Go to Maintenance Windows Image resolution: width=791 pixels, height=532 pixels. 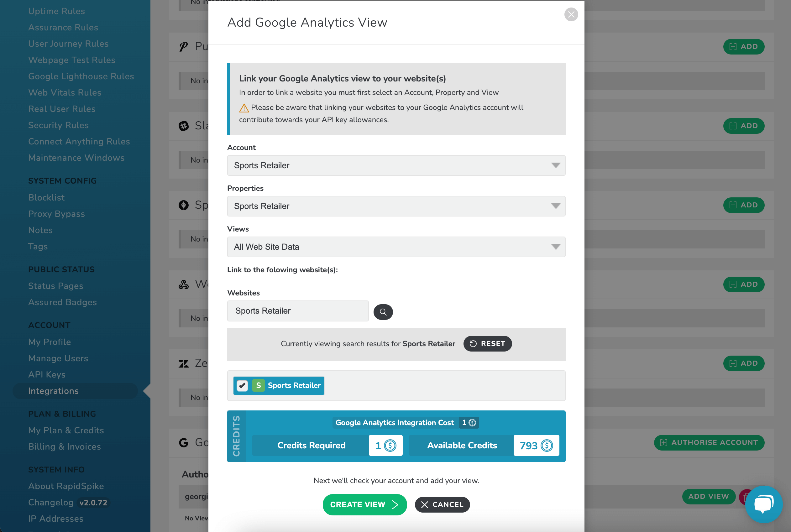point(76,157)
